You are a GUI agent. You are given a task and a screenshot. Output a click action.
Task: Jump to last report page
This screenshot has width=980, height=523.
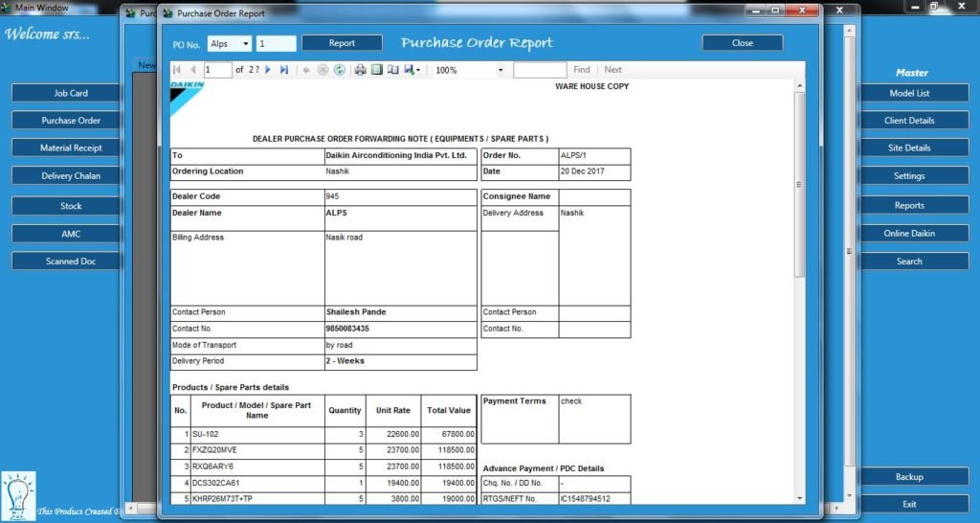coord(283,70)
